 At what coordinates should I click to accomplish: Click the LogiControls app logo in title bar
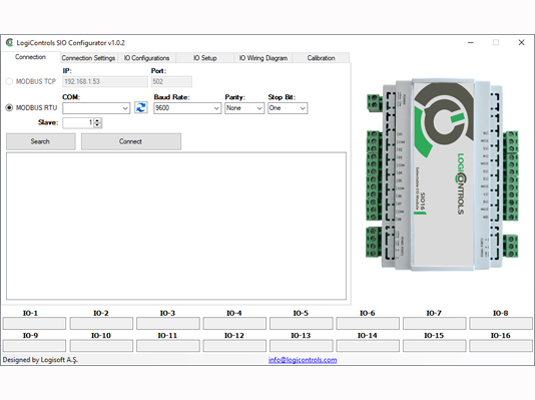tap(10, 43)
